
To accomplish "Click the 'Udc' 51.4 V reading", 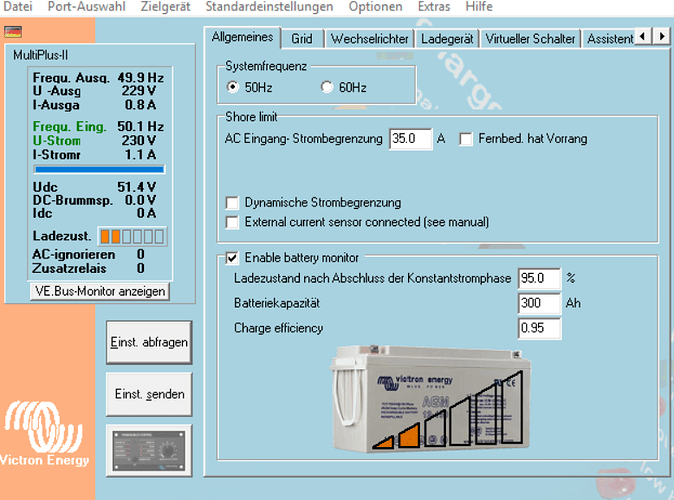I will [x=95, y=187].
